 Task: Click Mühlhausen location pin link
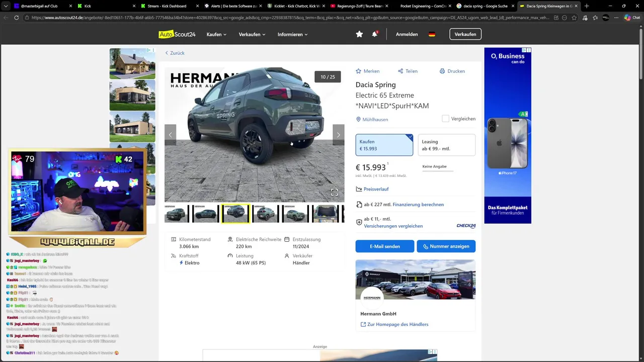pos(372,120)
